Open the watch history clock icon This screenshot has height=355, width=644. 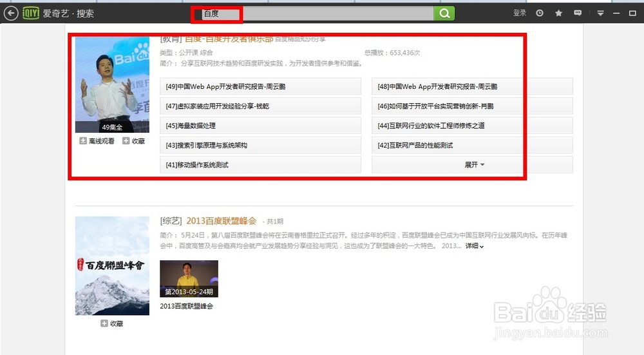[539, 13]
